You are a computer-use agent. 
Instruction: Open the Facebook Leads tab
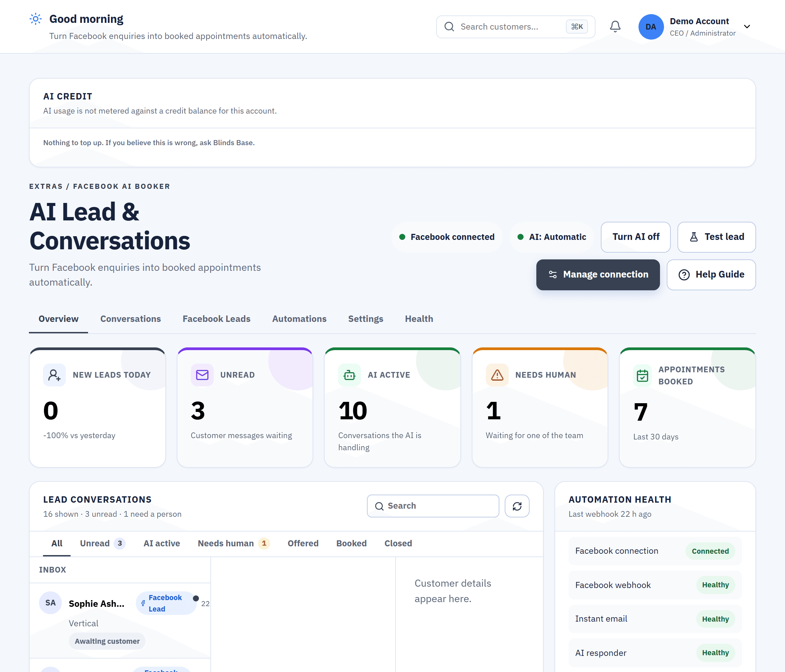[x=216, y=319]
